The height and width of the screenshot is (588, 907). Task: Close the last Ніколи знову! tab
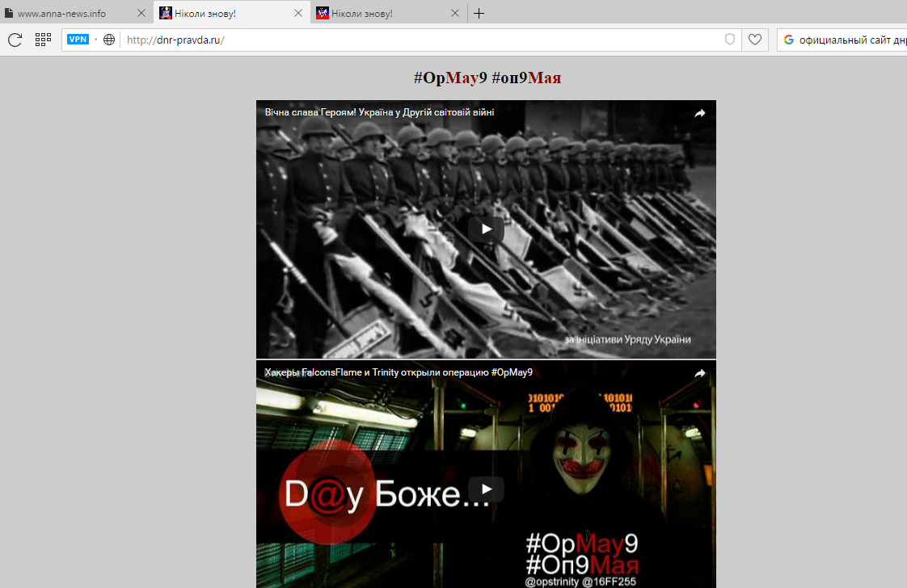click(x=454, y=13)
